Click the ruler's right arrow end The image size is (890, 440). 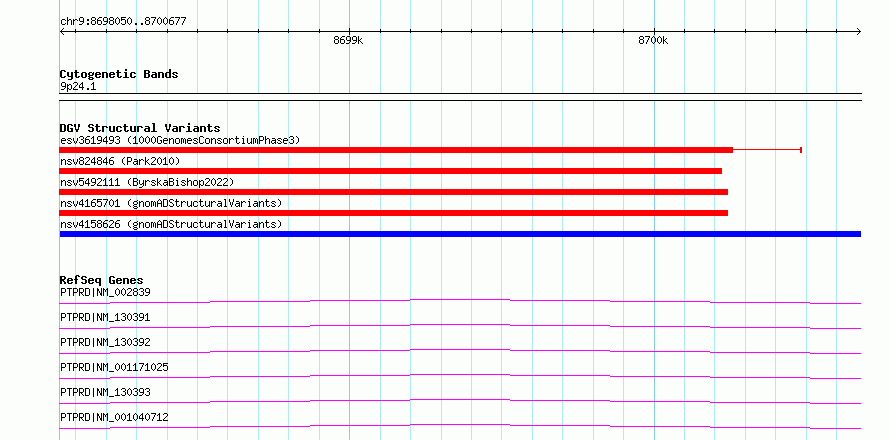859,32
